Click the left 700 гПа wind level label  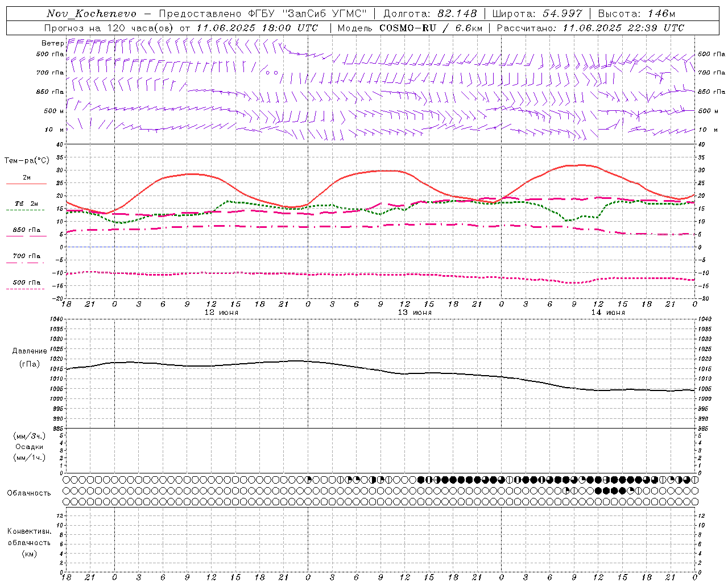pyautogui.click(x=50, y=73)
